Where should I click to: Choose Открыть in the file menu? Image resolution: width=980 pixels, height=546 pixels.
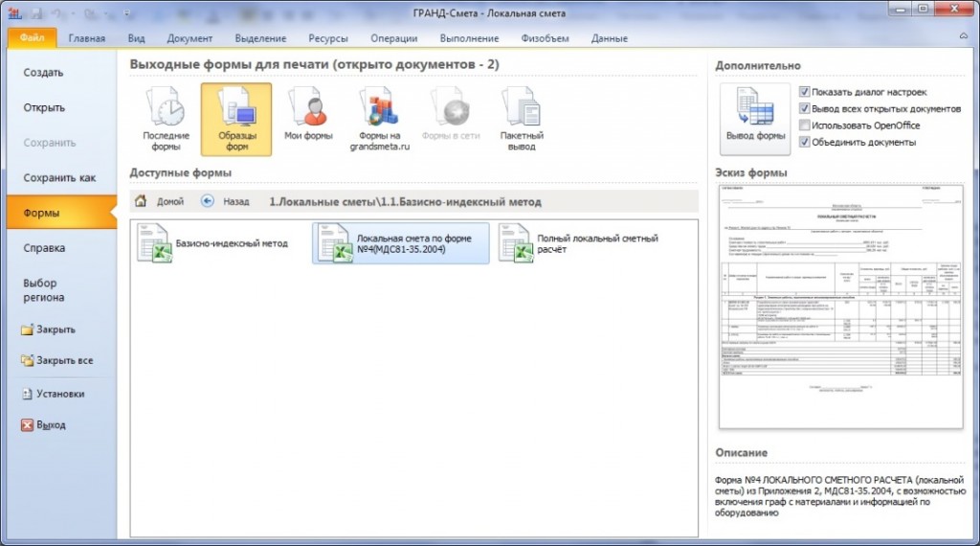pyautogui.click(x=62, y=107)
